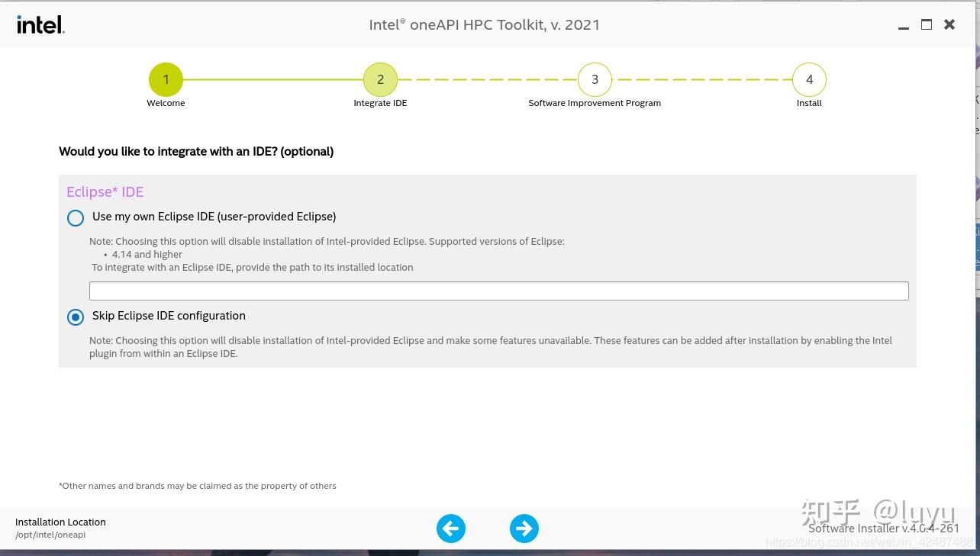
Task: Open the Integrate IDE step label
Action: click(x=380, y=103)
